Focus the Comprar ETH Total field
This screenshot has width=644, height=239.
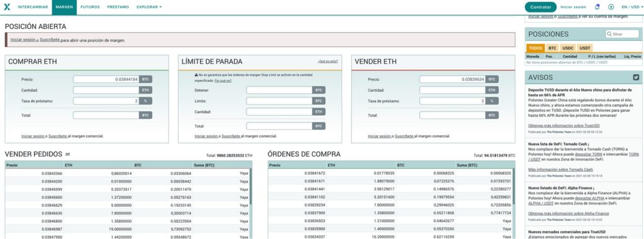tap(106, 115)
